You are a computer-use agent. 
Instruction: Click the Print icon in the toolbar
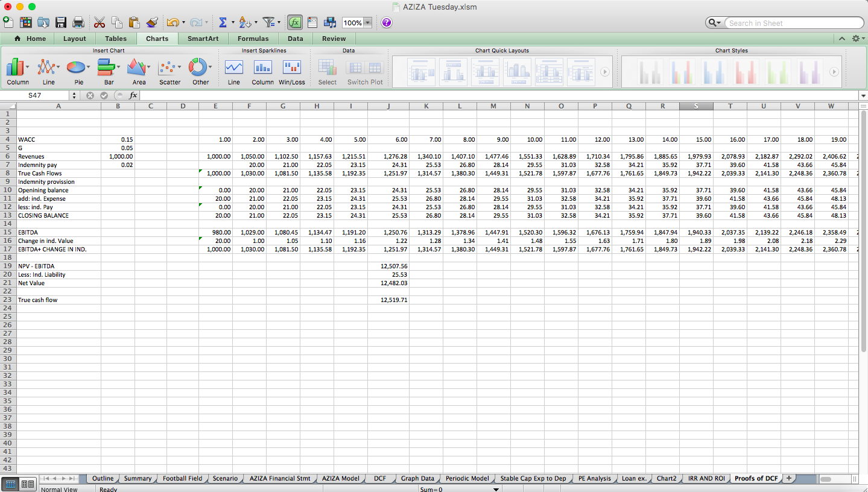click(x=78, y=22)
